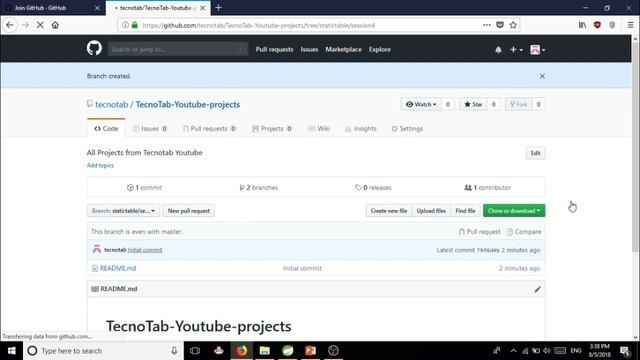640x360 pixels.
Task: Select the repository Issues tab
Action: (150, 129)
